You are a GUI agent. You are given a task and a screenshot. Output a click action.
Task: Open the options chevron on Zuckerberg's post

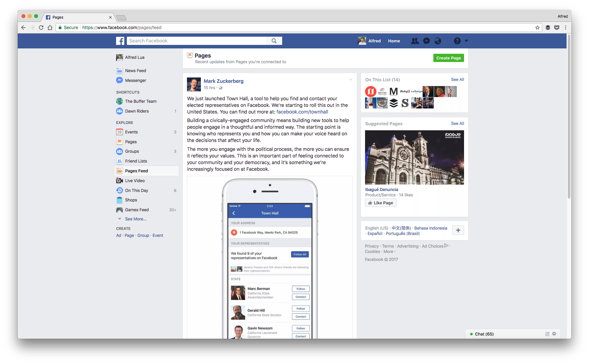tap(351, 79)
